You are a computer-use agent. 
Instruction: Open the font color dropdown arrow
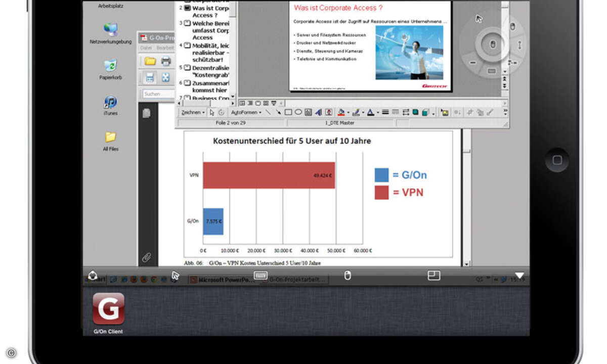coord(377,113)
